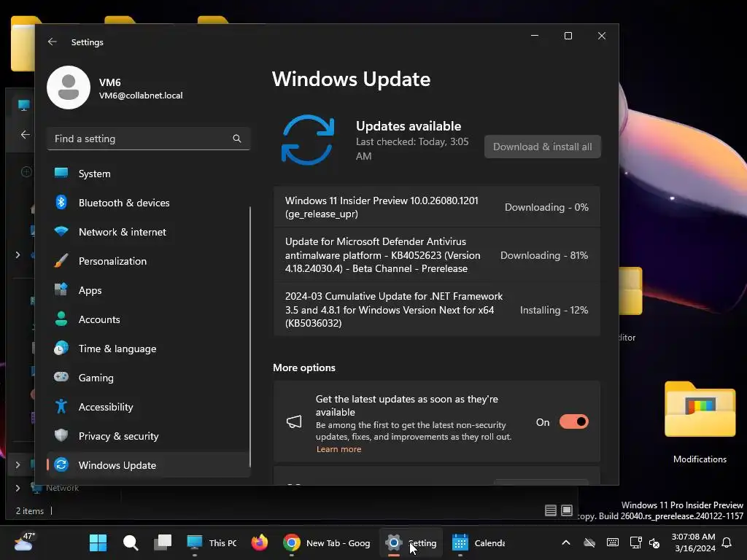Click the Downloading - 81% status

point(544,255)
